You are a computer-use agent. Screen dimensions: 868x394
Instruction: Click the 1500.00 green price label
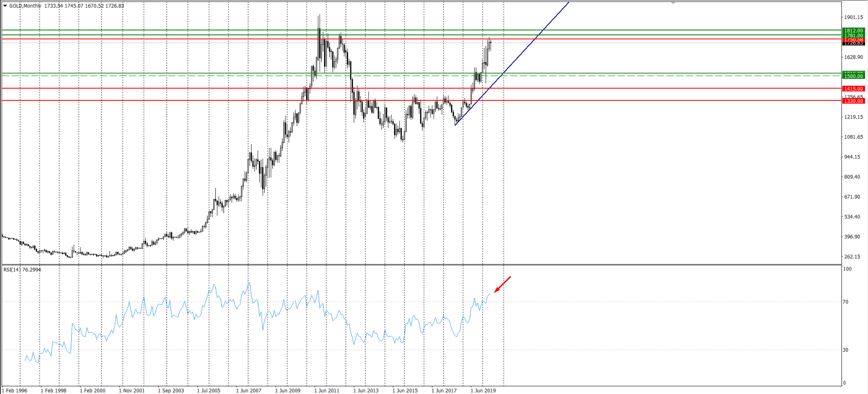(x=853, y=76)
